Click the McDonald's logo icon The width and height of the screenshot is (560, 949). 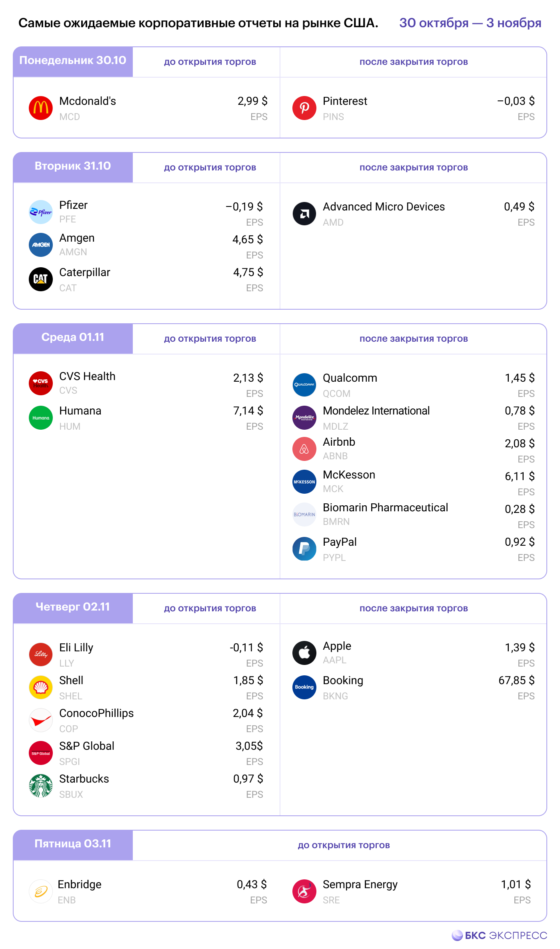tap(41, 108)
